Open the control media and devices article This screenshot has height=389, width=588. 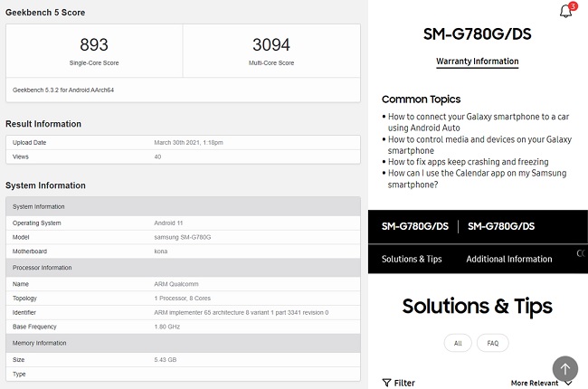[x=479, y=145]
